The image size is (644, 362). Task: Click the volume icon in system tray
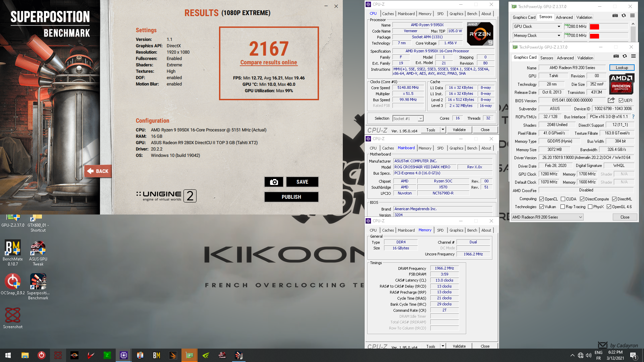589,355
